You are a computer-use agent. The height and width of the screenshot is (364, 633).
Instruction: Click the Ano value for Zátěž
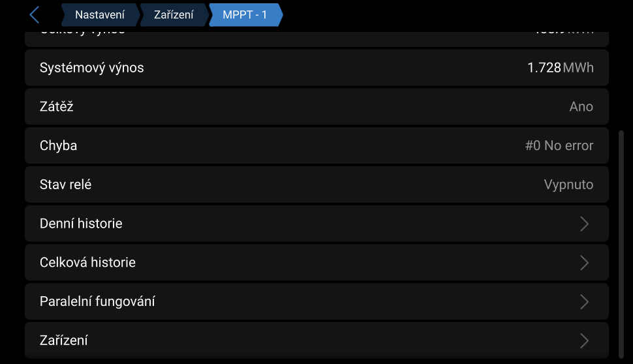click(581, 107)
